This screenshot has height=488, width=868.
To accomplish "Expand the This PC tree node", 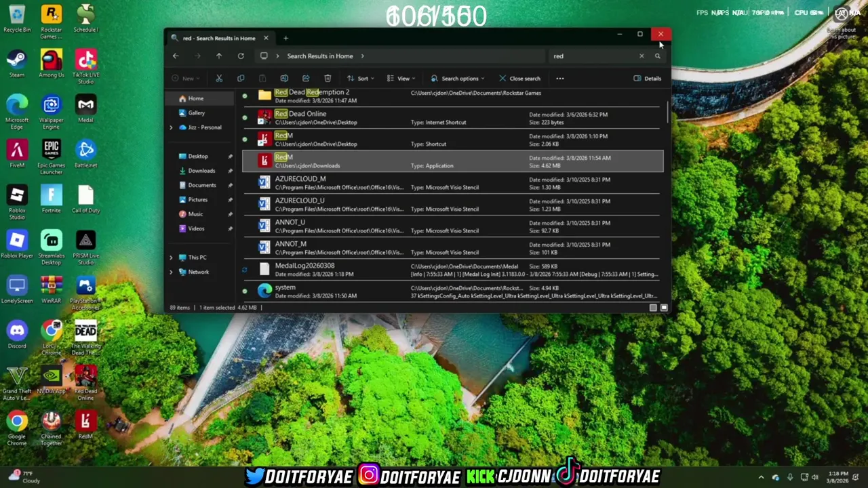I will click(x=172, y=258).
